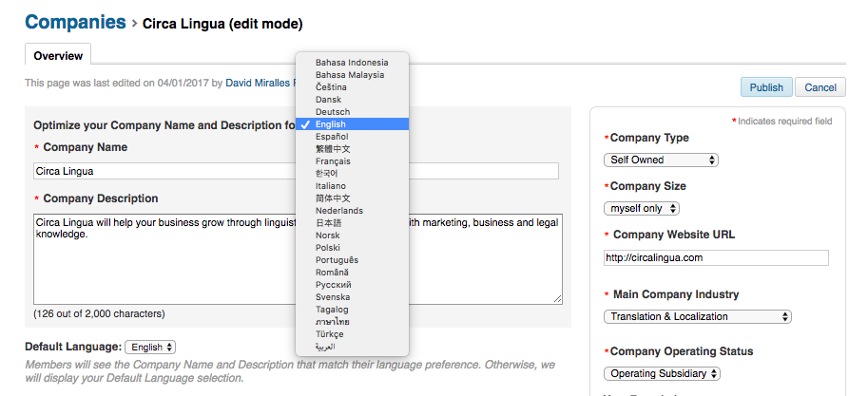Open the Overview tab
The image size is (868, 396).
click(58, 56)
